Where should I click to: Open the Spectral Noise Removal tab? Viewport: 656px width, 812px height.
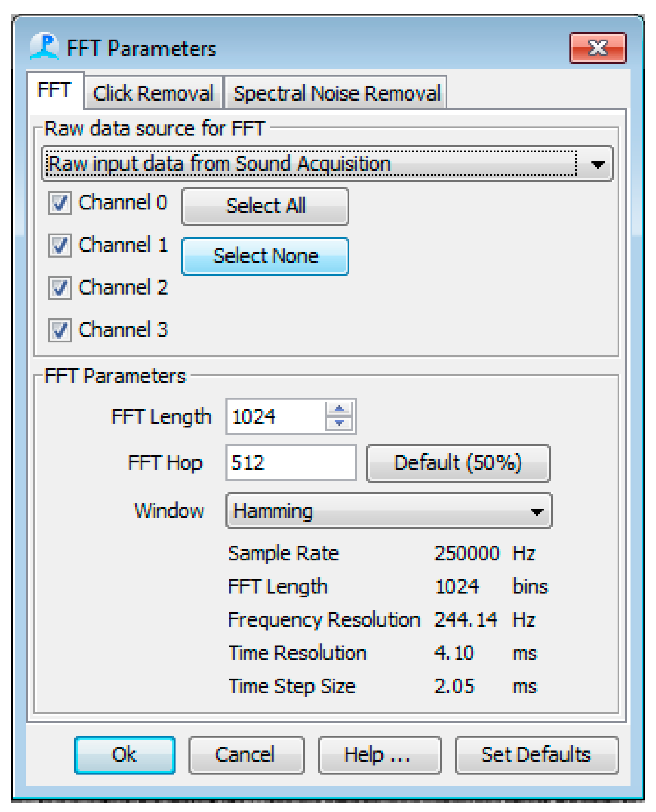point(336,93)
